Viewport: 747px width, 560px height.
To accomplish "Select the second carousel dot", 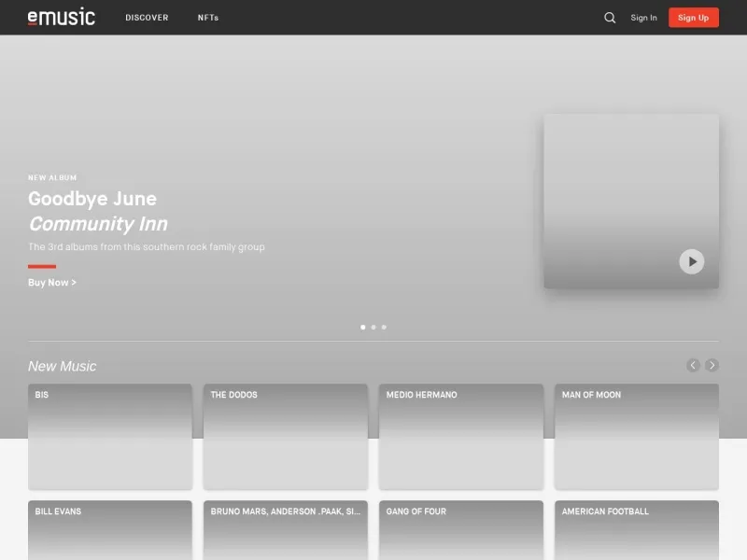I will tap(373, 328).
